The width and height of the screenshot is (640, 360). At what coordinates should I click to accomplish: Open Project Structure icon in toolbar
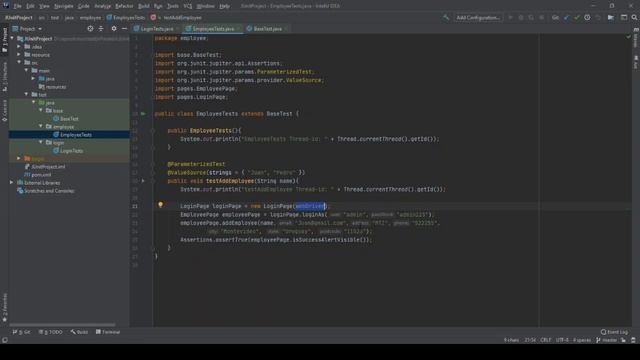611,18
